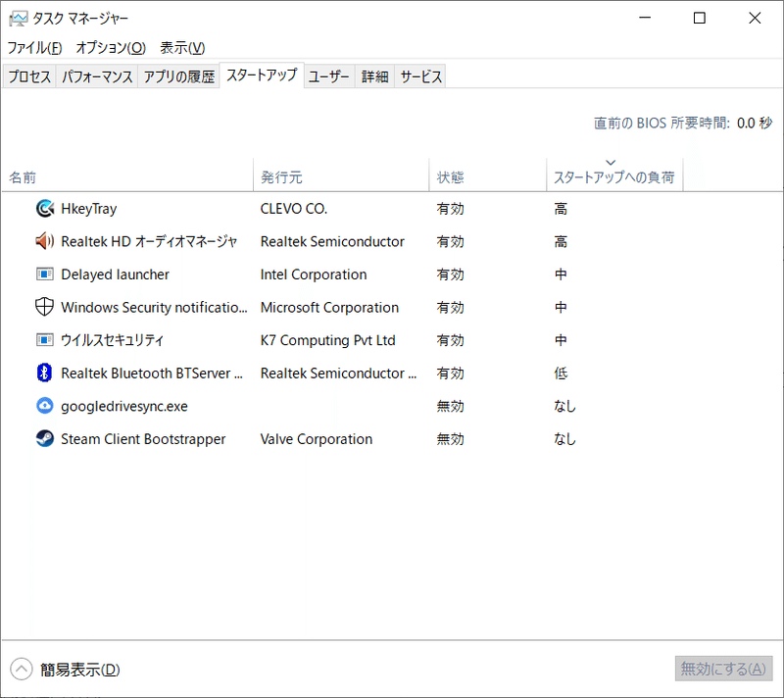Click publisher CLEVO CO.

point(294,209)
